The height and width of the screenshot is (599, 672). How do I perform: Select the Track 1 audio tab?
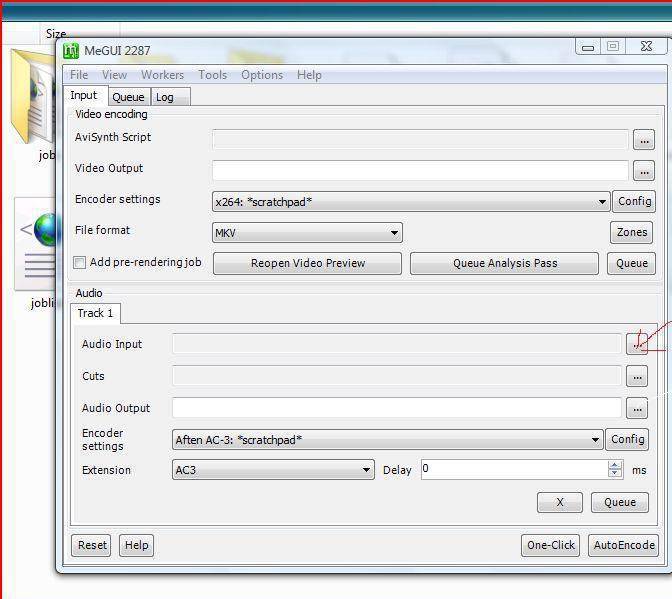[95, 313]
